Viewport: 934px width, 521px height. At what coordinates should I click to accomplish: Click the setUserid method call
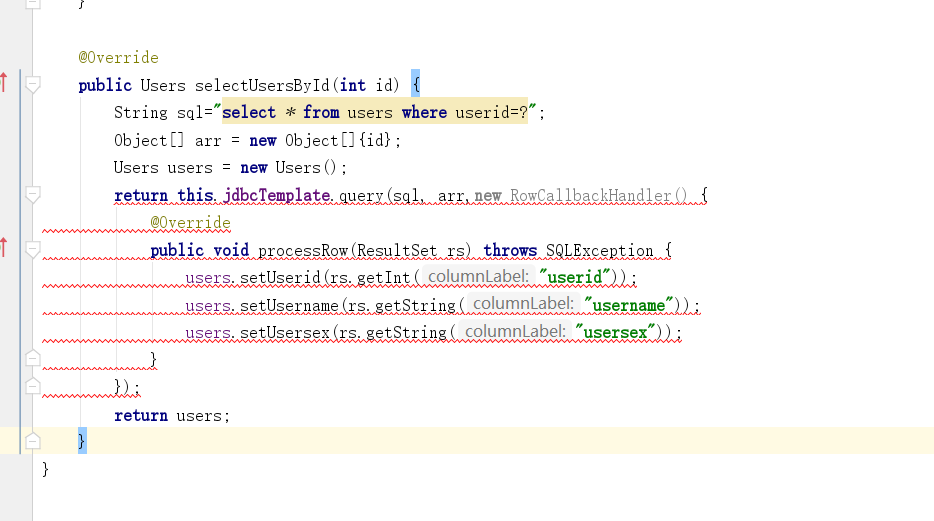click(x=280, y=278)
